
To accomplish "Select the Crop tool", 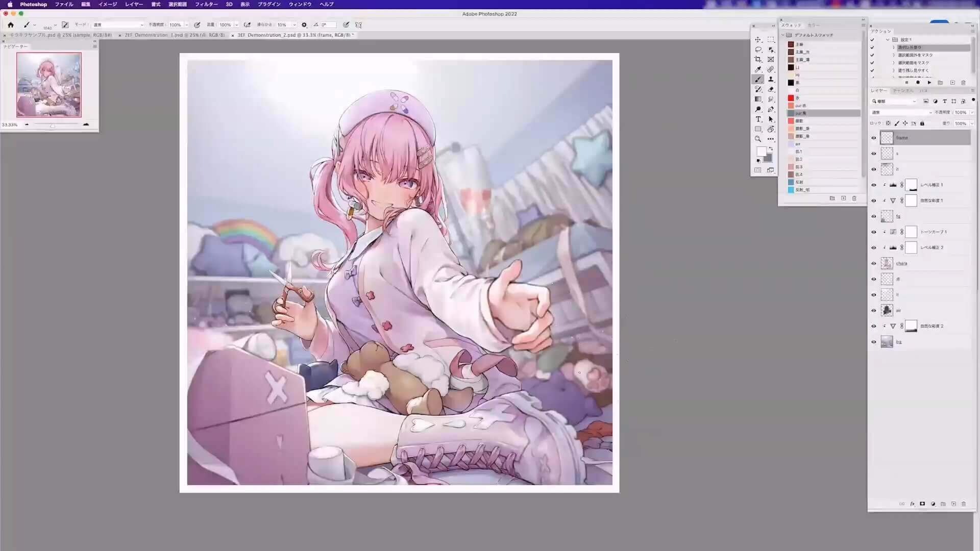I will point(758,60).
